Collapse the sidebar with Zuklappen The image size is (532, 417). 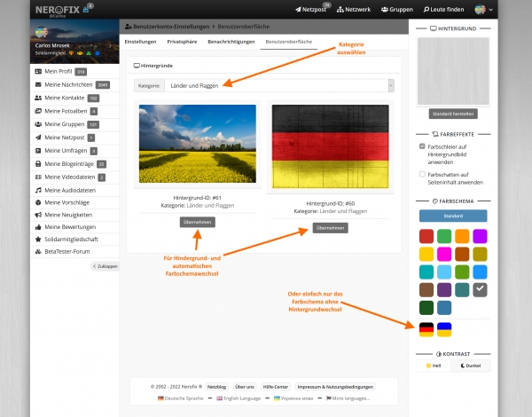(105, 266)
